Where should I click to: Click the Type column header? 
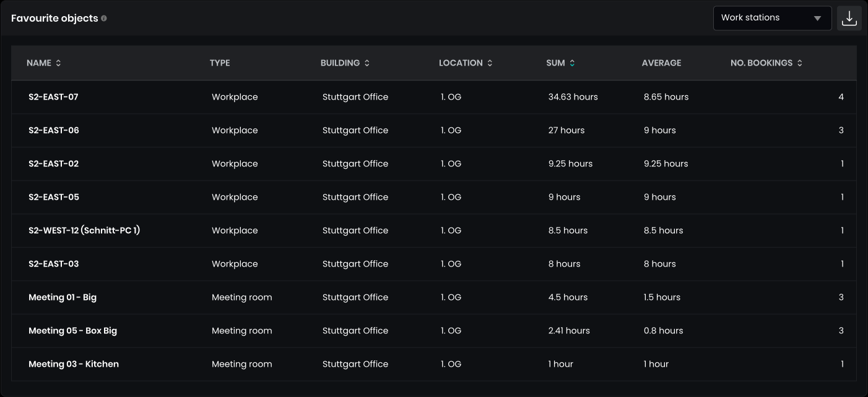pos(220,63)
